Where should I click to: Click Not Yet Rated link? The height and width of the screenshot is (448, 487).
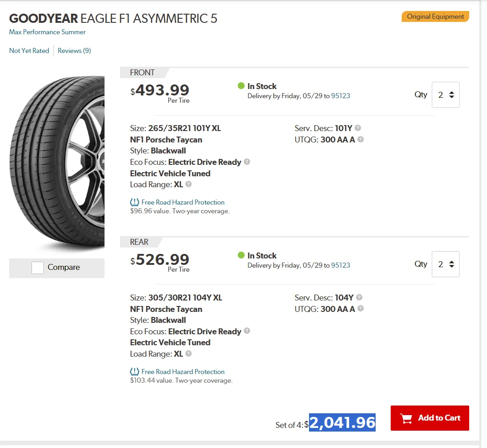click(29, 51)
